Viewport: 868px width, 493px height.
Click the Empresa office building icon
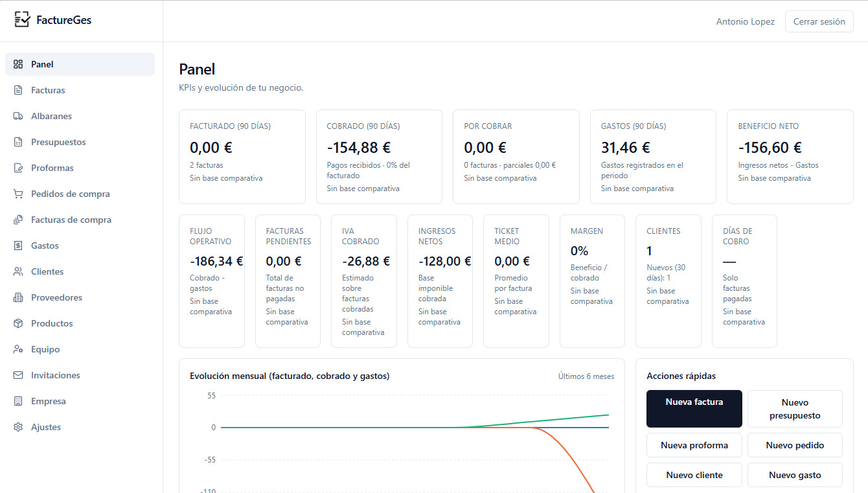coord(18,401)
